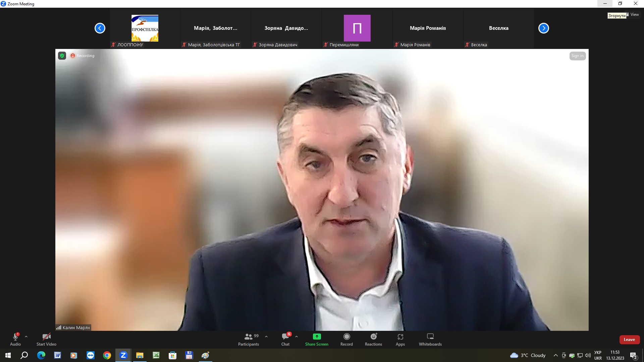Click the Sign in button

click(x=577, y=56)
